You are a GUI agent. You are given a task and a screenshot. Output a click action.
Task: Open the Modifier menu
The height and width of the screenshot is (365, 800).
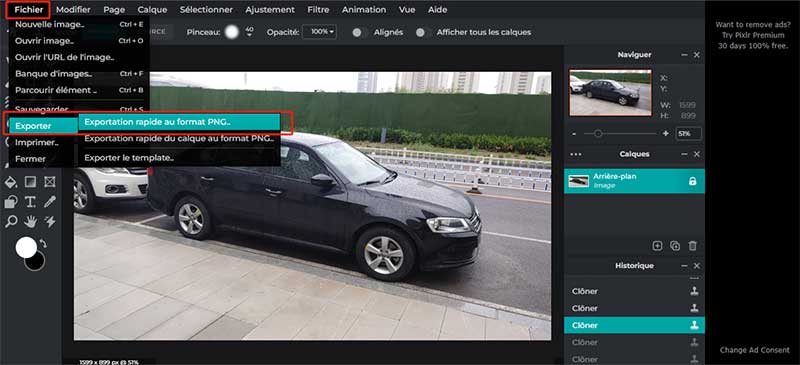[73, 10]
